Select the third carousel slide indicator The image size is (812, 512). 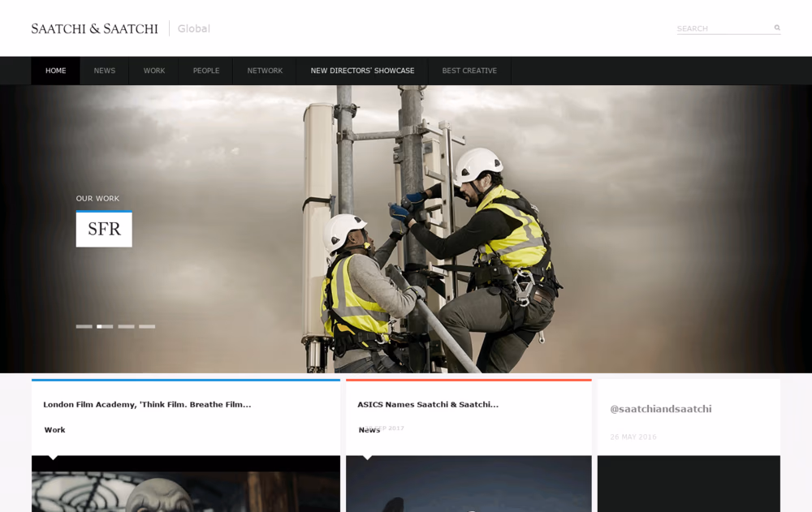click(x=126, y=327)
